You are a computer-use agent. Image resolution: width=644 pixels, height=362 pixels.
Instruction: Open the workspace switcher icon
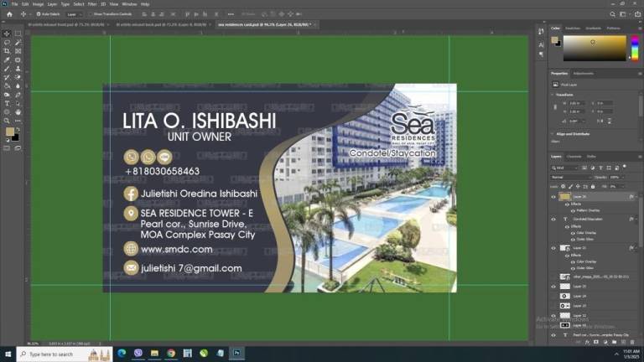(x=623, y=14)
